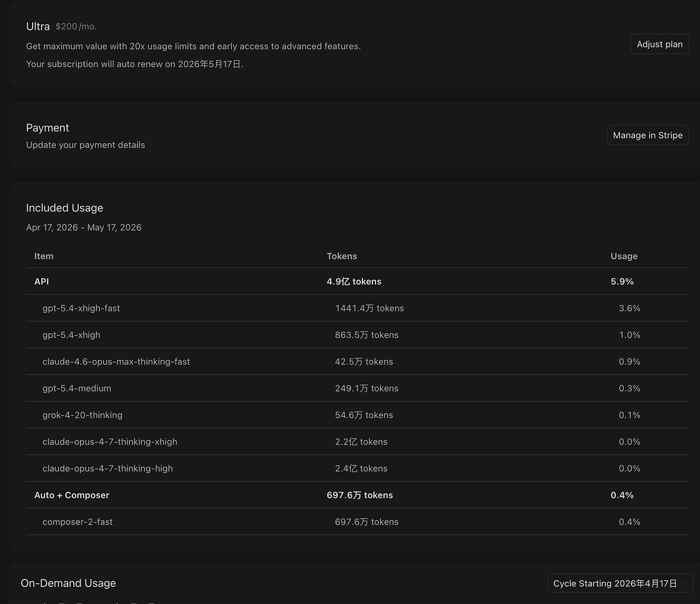Click the Auto + Composer summary row

pos(357,495)
